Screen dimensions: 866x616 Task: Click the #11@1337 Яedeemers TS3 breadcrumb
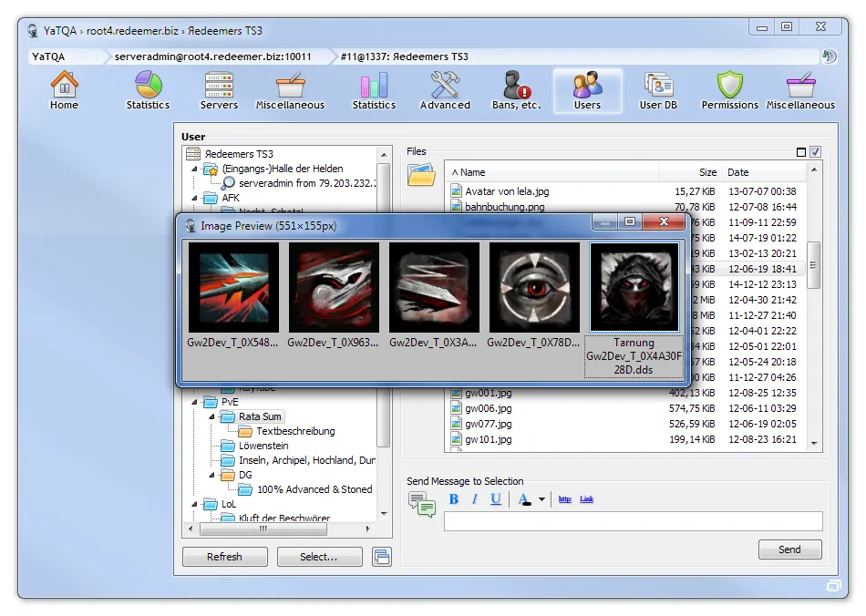click(404, 56)
